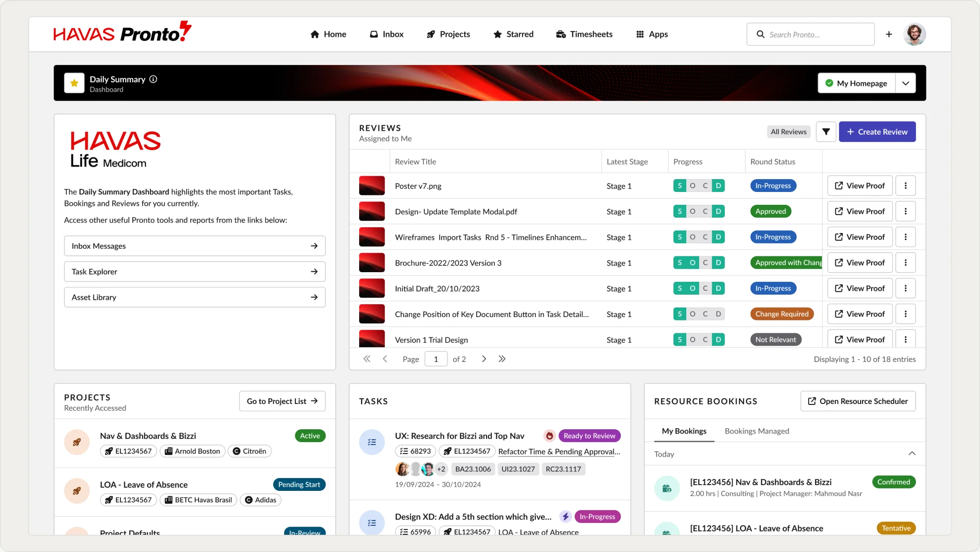View Proof for Design- Update Template Modal.pdf
980x552 pixels.
point(860,212)
